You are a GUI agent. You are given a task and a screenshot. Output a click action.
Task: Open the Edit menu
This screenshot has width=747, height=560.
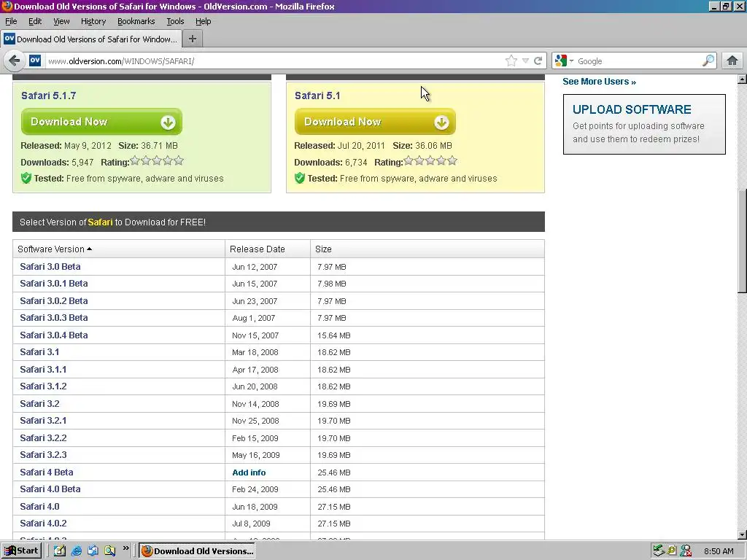point(35,21)
